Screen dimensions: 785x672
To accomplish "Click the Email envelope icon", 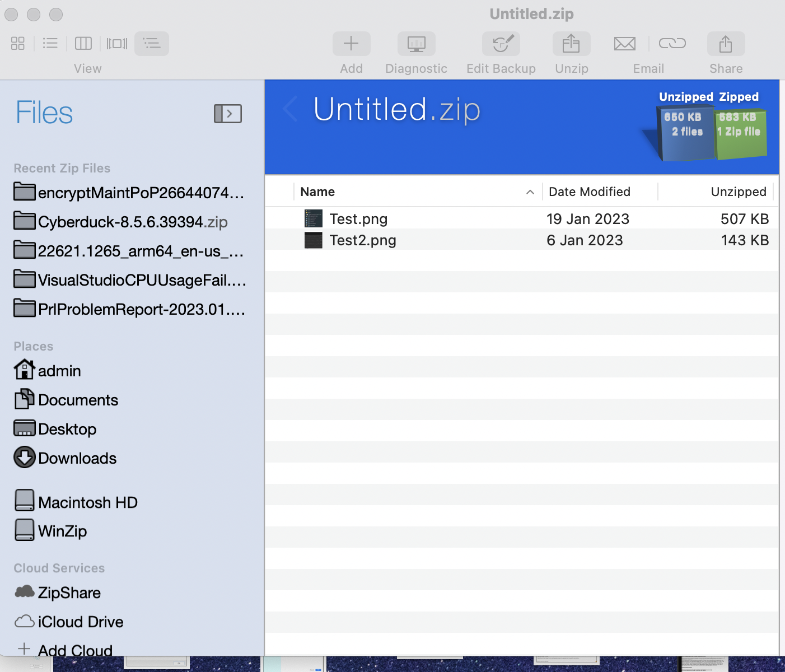I will click(625, 44).
